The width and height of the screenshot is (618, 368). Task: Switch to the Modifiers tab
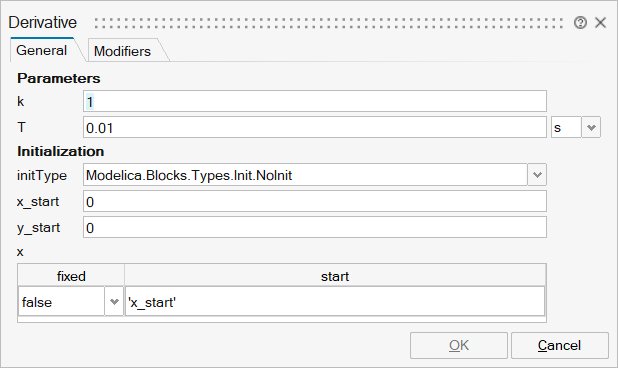[x=123, y=51]
